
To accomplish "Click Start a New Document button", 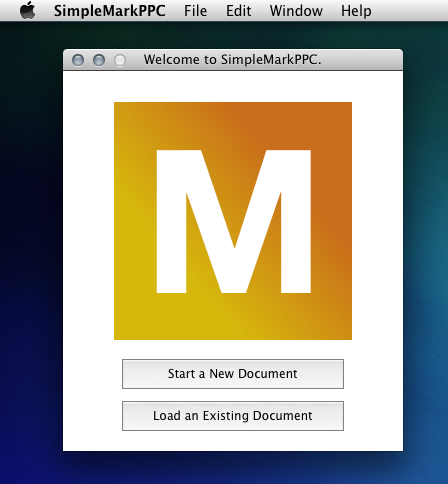I will (x=233, y=374).
